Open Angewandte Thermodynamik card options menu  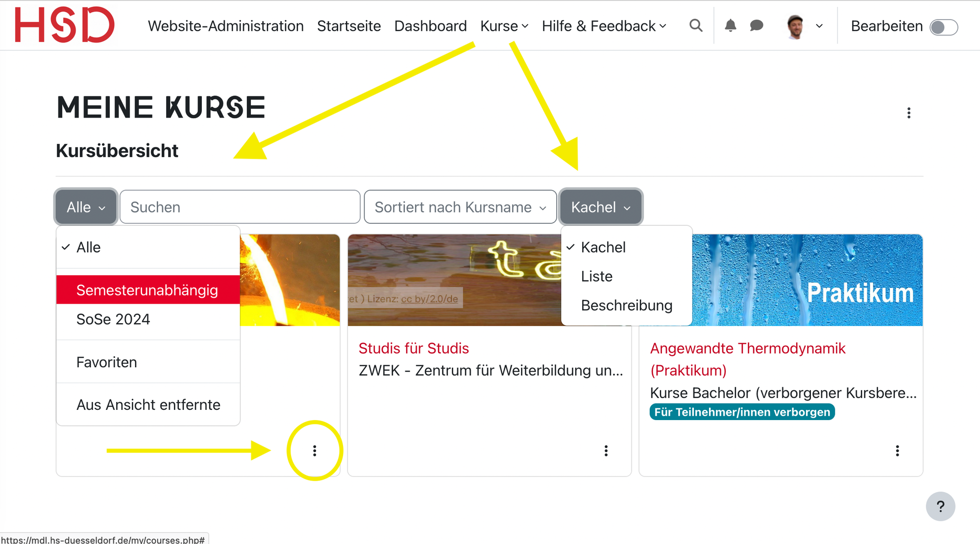(897, 450)
